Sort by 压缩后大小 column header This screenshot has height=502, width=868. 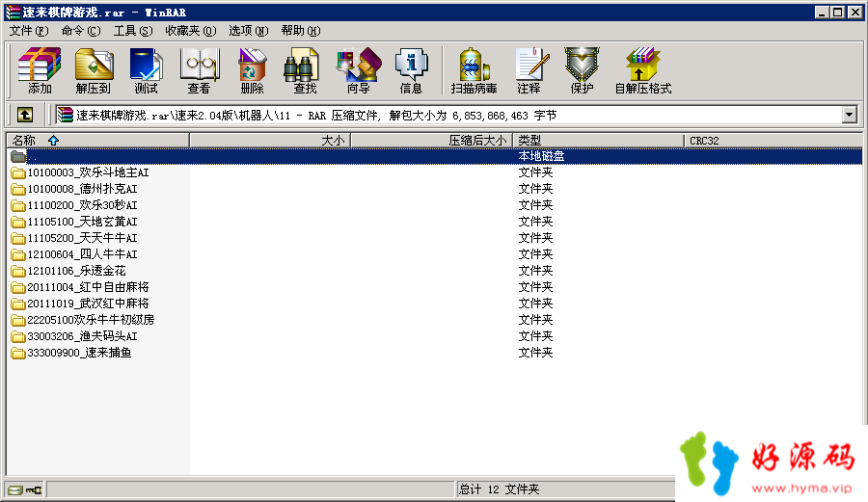[x=432, y=141]
